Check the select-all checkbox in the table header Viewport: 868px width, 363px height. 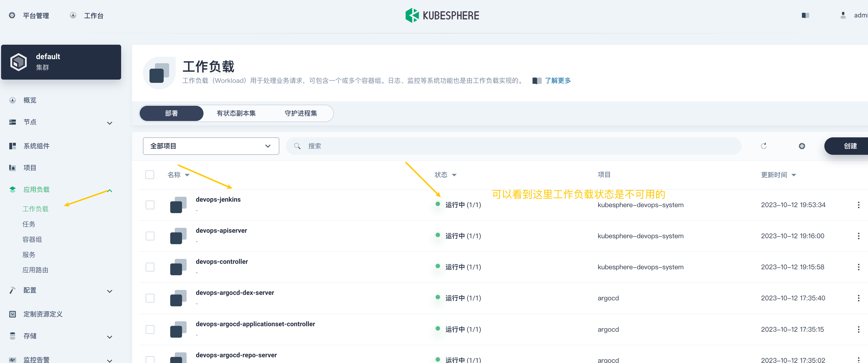149,175
